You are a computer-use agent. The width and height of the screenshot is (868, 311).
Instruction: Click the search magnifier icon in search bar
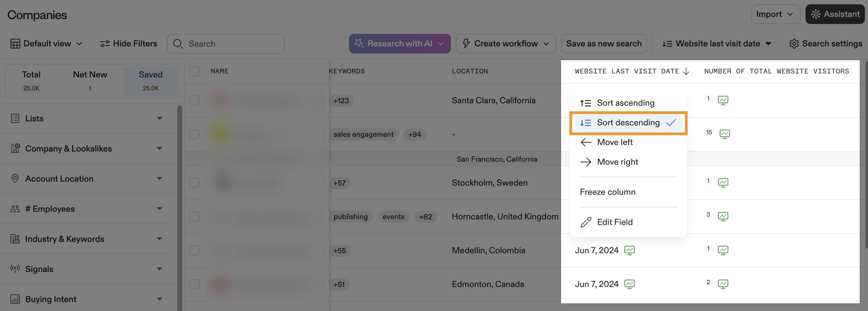178,43
